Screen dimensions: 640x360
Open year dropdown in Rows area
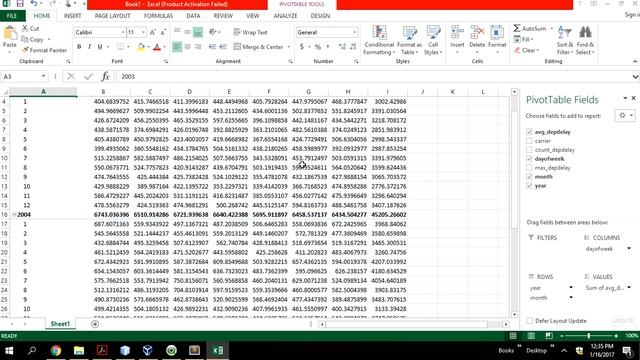coord(571,288)
